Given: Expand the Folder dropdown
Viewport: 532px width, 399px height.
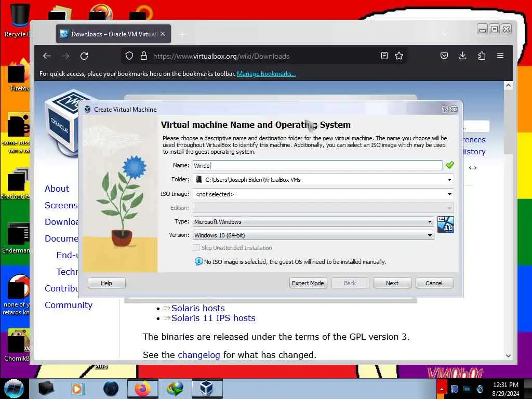Looking at the screenshot, I should pos(449,180).
